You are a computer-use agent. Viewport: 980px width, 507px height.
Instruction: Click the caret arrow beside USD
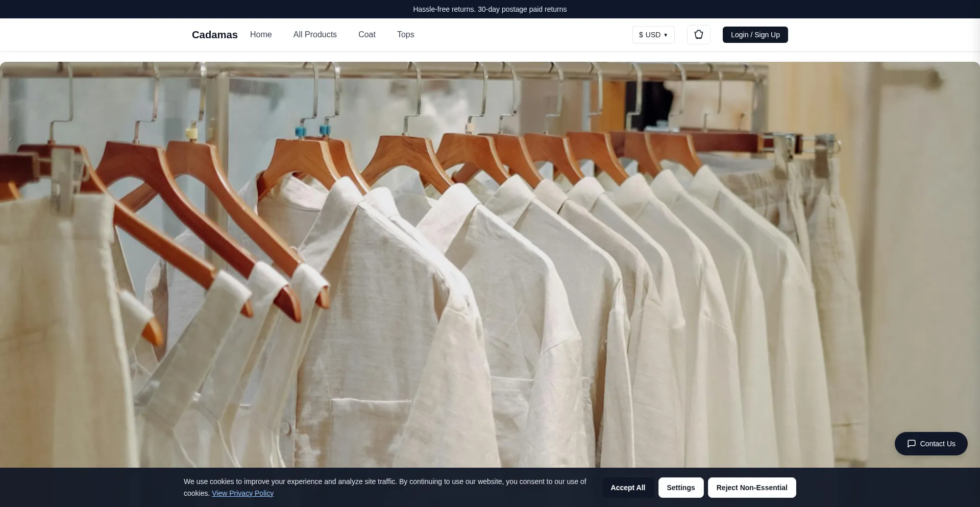(x=666, y=35)
